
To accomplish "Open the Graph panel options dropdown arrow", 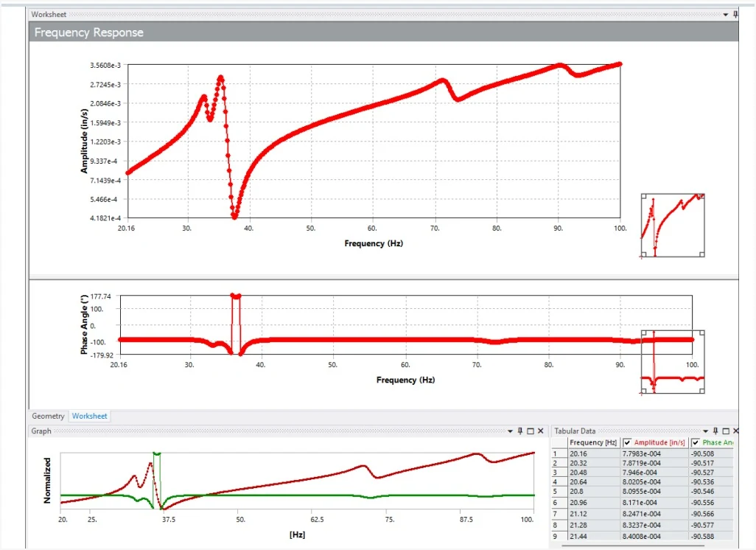I will pyautogui.click(x=510, y=431).
